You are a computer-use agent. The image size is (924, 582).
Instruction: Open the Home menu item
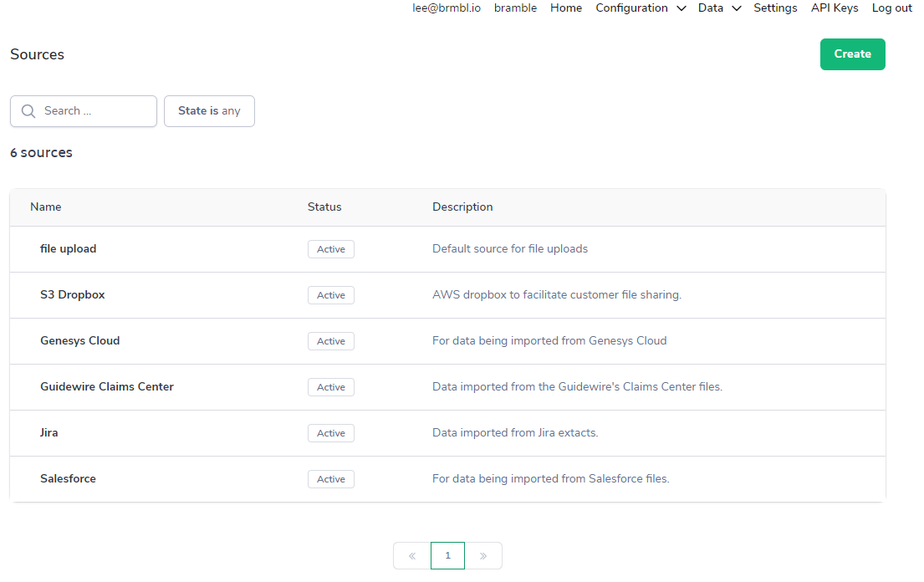(566, 8)
